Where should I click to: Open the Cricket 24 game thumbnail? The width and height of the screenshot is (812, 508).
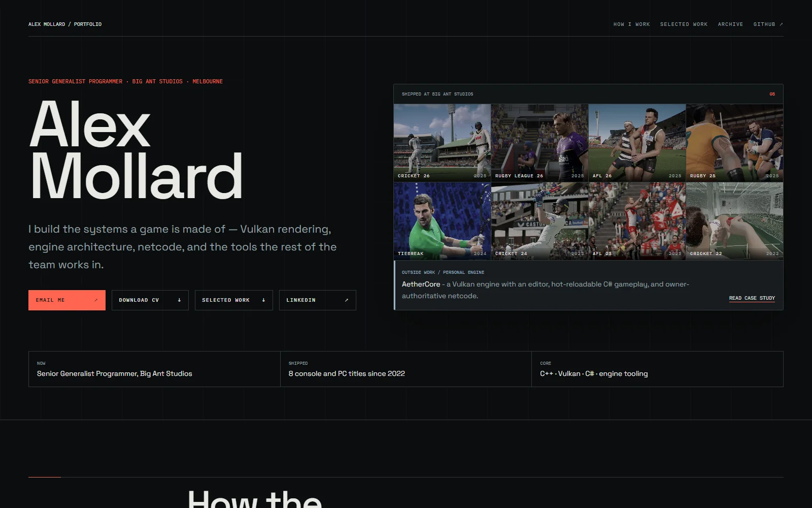tap(539, 221)
